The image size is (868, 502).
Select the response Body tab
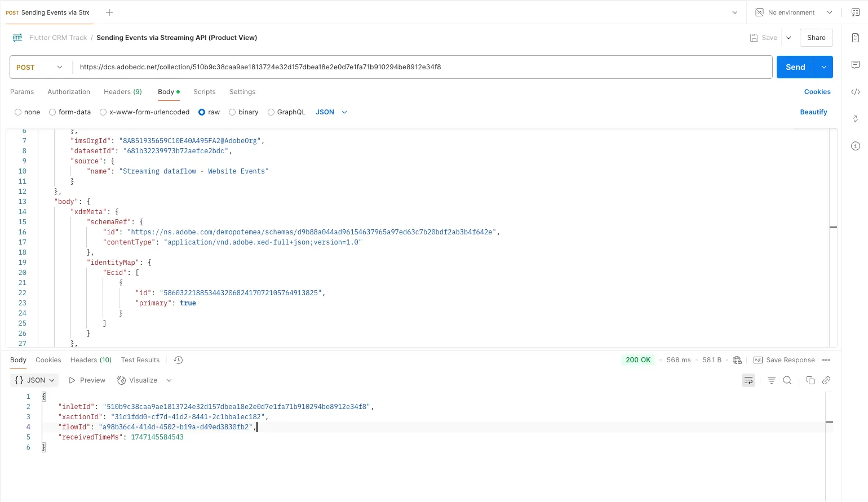[x=18, y=360]
